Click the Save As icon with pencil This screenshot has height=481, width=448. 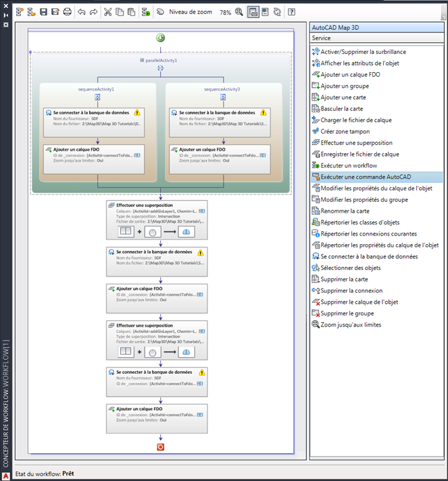55,12
